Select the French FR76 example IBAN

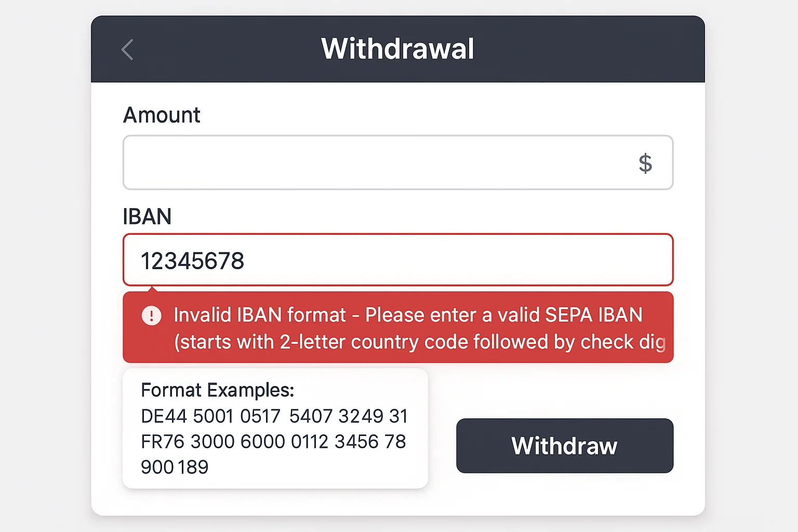click(x=273, y=442)
